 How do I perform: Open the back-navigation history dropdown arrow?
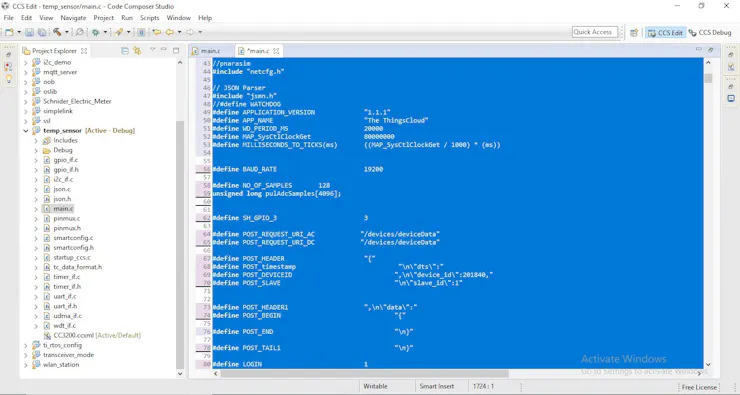tap(179, 32)
